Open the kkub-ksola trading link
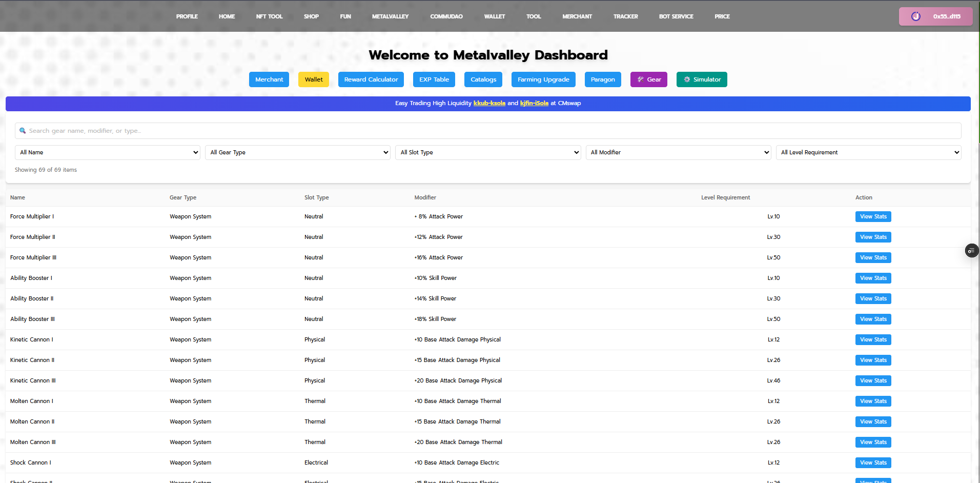 coord(489,103)
